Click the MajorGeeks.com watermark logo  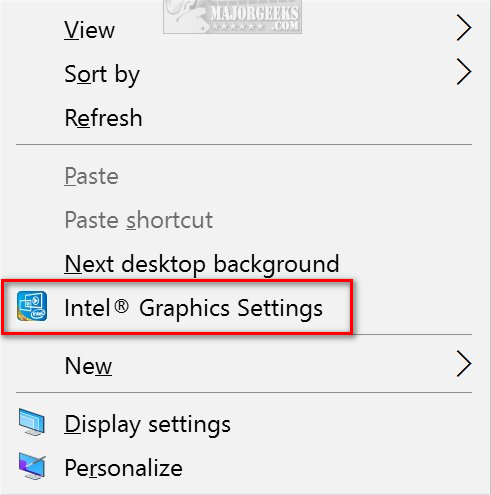pyautogui.click(x=233, y=16)
